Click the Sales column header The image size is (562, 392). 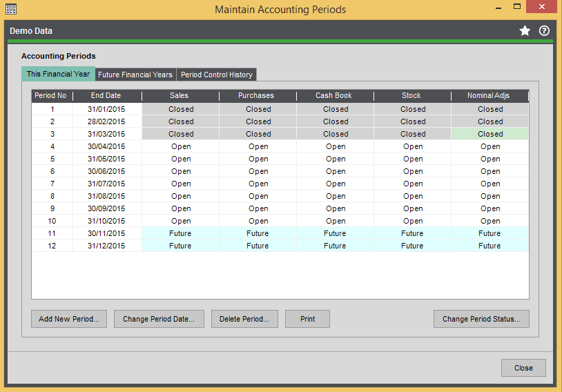(x=180, y=96)
